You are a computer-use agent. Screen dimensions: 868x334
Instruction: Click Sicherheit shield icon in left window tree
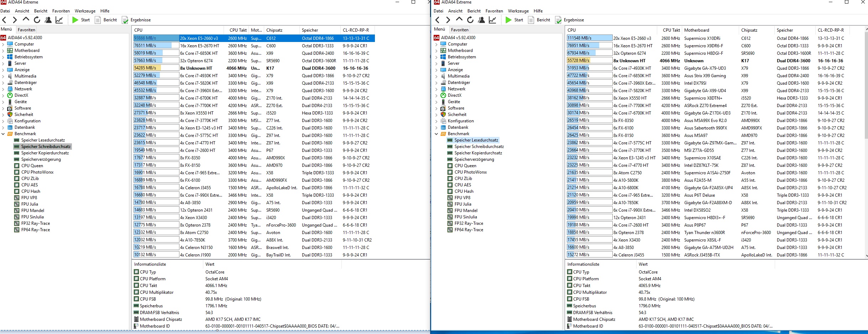click(10, 115)
